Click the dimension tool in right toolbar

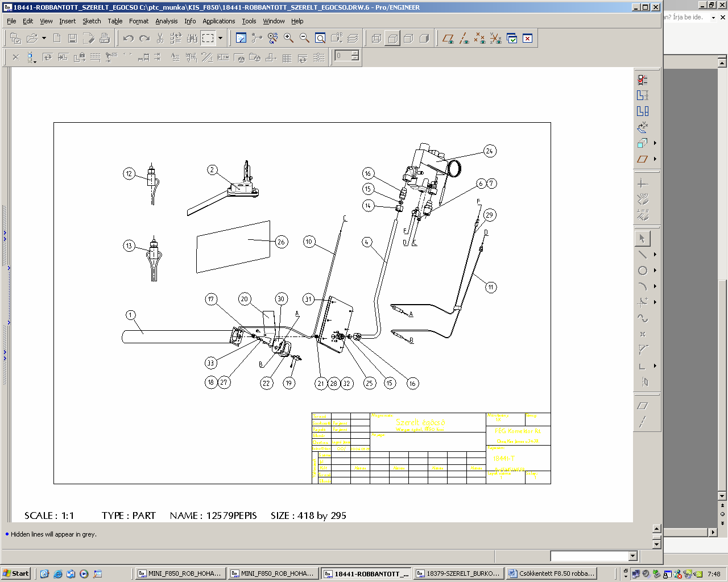pos(643,95)
